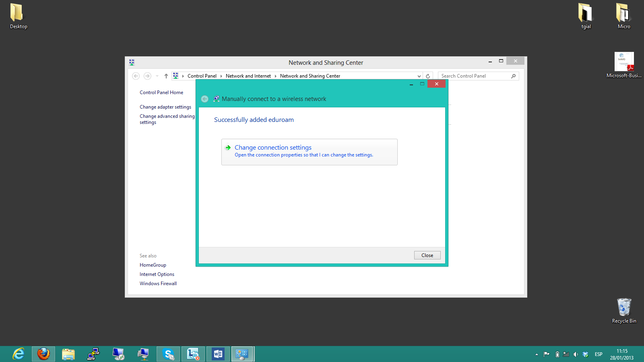Screen dimensions: 644x362
Task: Click the volume speaker tray icon
Action: tap(576, 354)
